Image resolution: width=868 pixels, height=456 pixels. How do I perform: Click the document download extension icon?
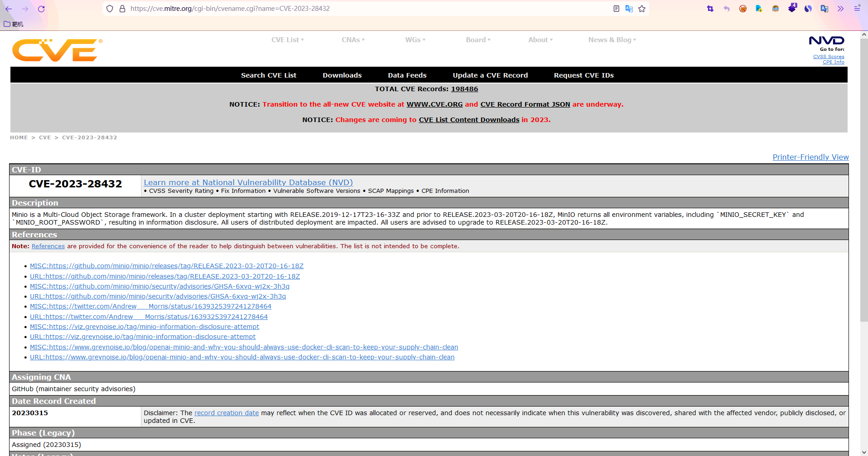(x=759, y=9)
